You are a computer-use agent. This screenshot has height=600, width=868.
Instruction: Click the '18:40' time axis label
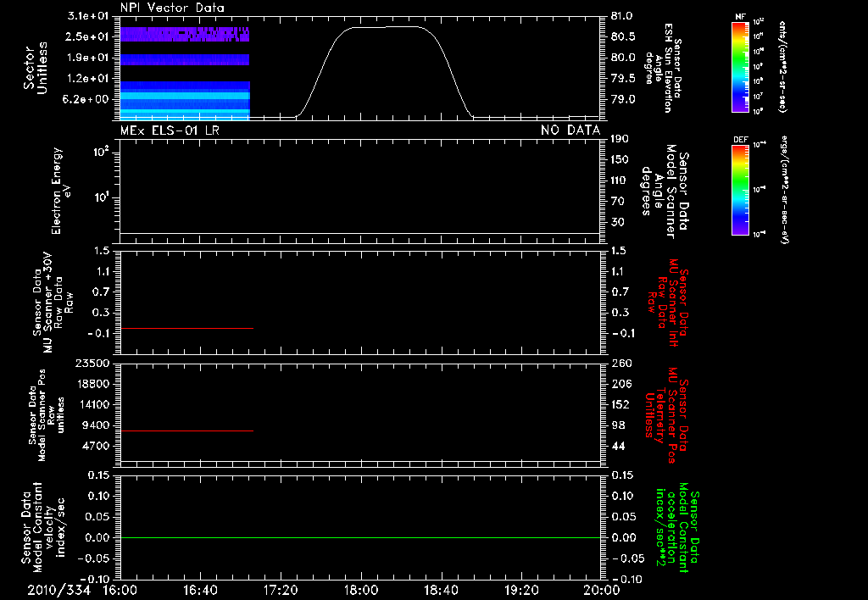pos(441,590)
